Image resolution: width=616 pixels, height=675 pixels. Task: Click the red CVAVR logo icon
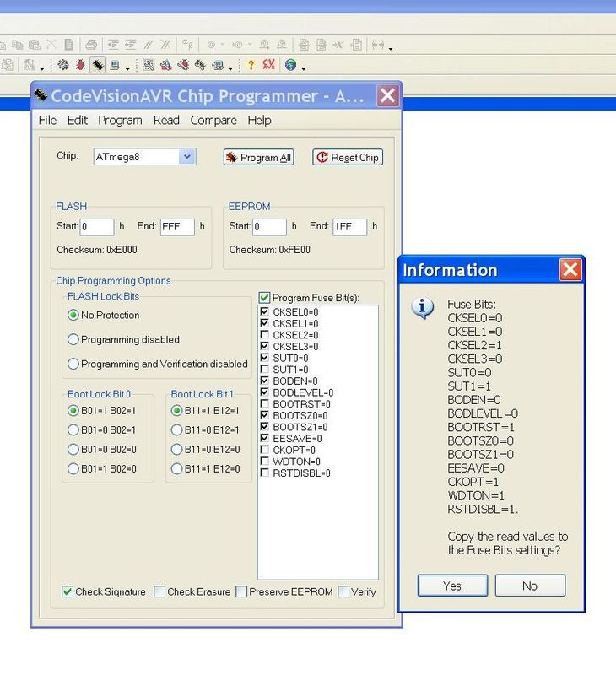coord(268,65)
